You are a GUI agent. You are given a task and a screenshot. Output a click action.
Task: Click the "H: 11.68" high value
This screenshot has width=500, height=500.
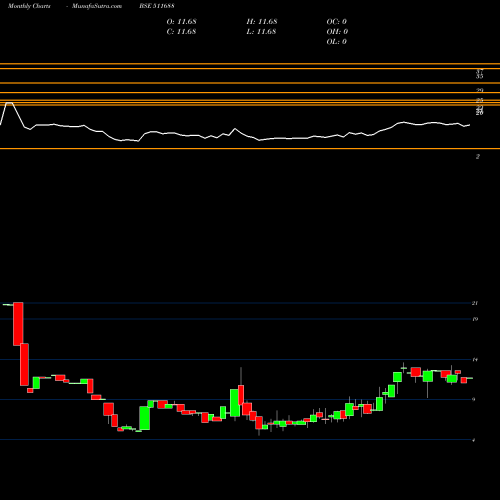coord(262,21)
